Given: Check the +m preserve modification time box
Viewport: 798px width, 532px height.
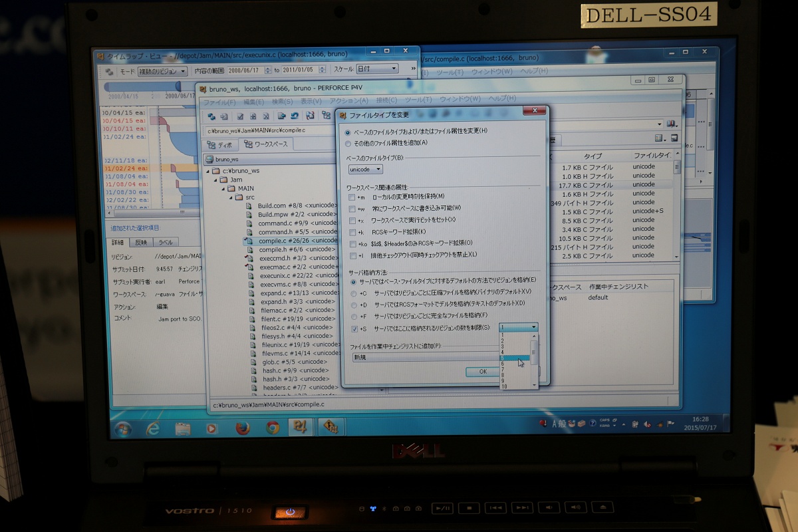Looking at the screenshot, I should click(x=352, y=197).
